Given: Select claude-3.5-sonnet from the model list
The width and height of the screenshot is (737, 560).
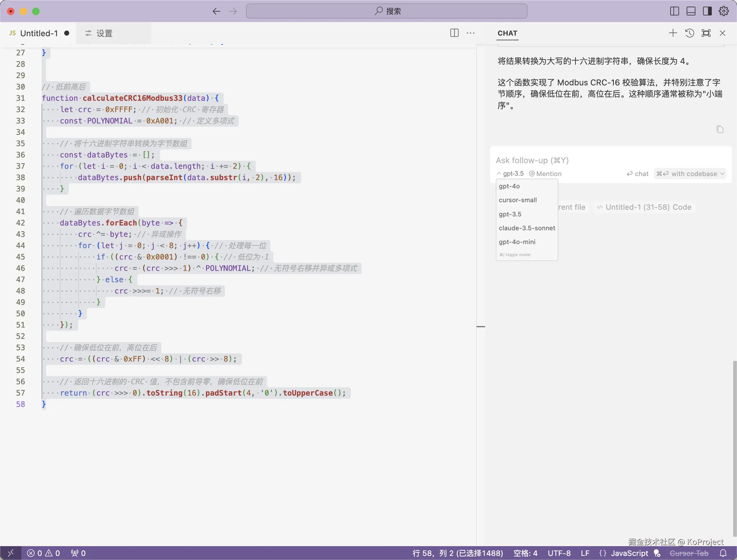Looking at the screenshot, I should [527, 228].
